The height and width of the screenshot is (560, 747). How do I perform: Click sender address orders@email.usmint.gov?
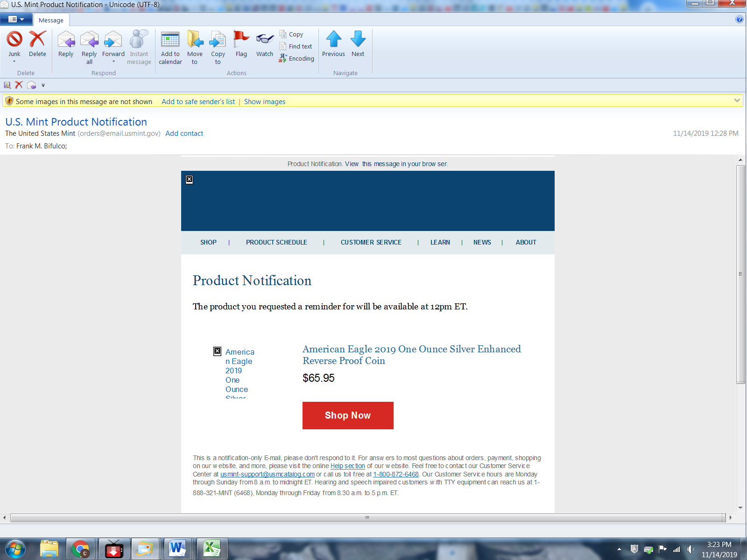(x=119, y=133)
